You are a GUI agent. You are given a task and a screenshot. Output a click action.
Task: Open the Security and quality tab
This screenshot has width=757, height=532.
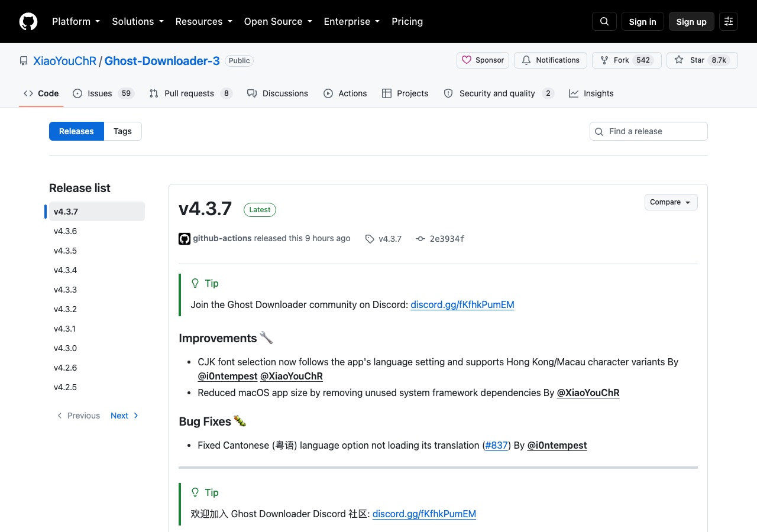499,93
